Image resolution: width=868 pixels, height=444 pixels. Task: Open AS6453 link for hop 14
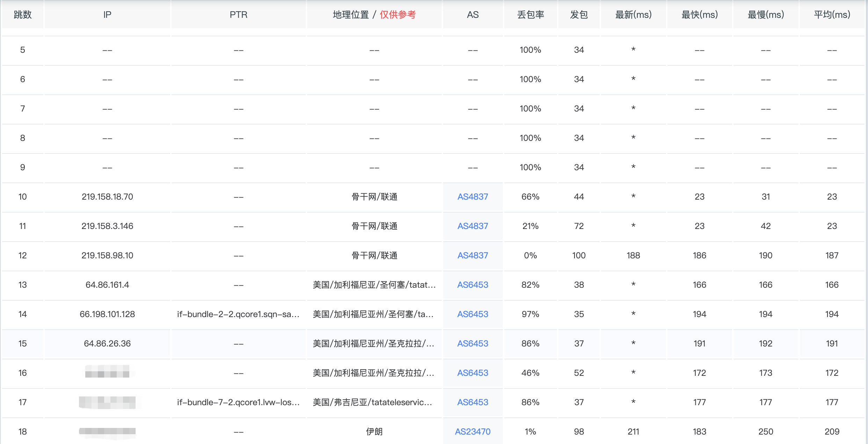(472, 314)
